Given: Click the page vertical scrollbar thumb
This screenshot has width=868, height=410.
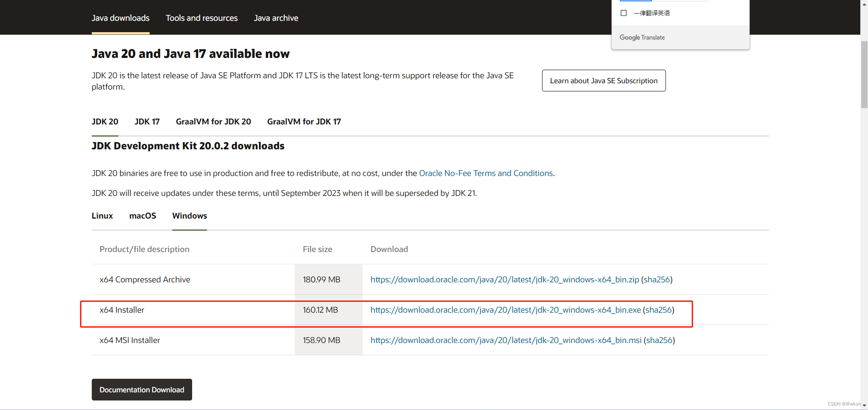Looking at the screenshot, I should pos(864,75).
